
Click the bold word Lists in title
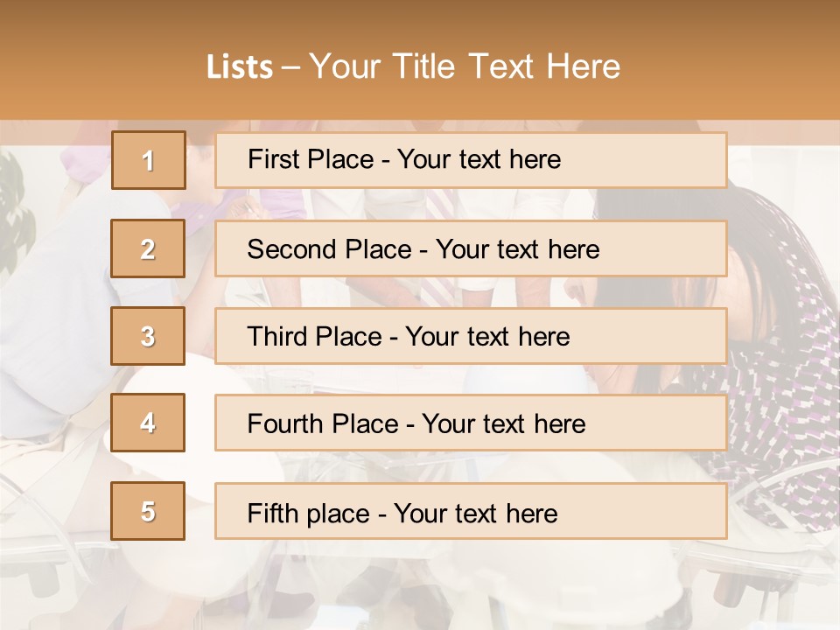240,66
